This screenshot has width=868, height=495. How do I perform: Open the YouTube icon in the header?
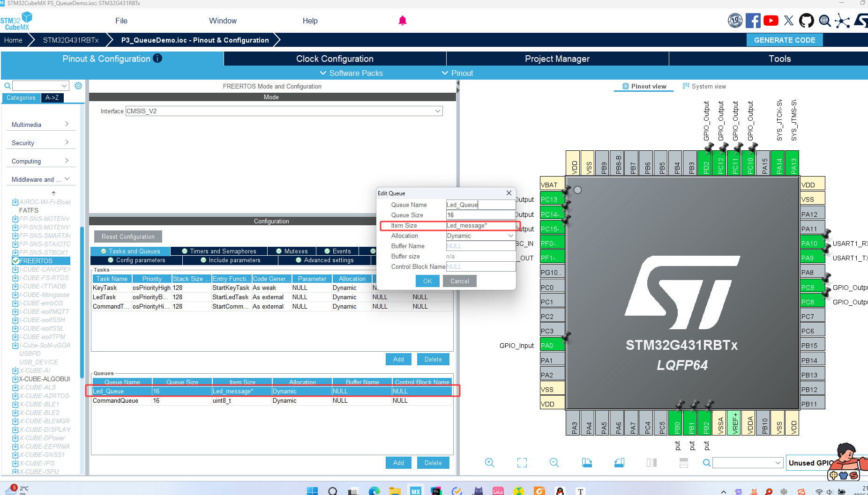tap(771, 21)
